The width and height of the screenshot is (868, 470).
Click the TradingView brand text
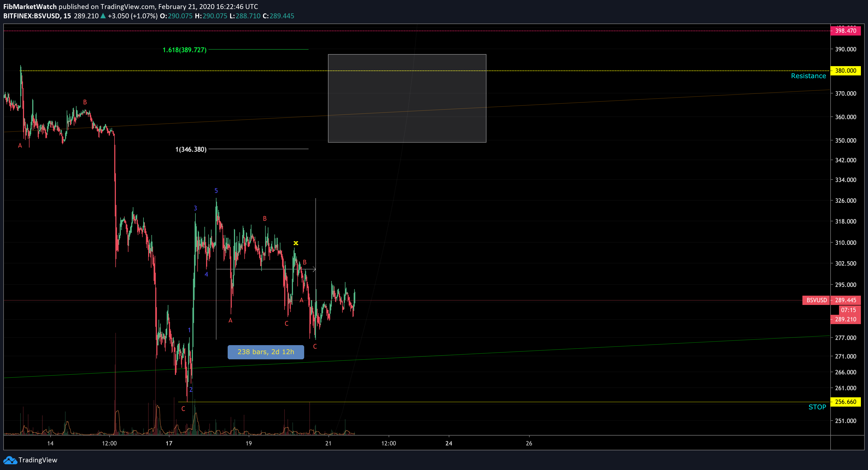coord(38,460)
